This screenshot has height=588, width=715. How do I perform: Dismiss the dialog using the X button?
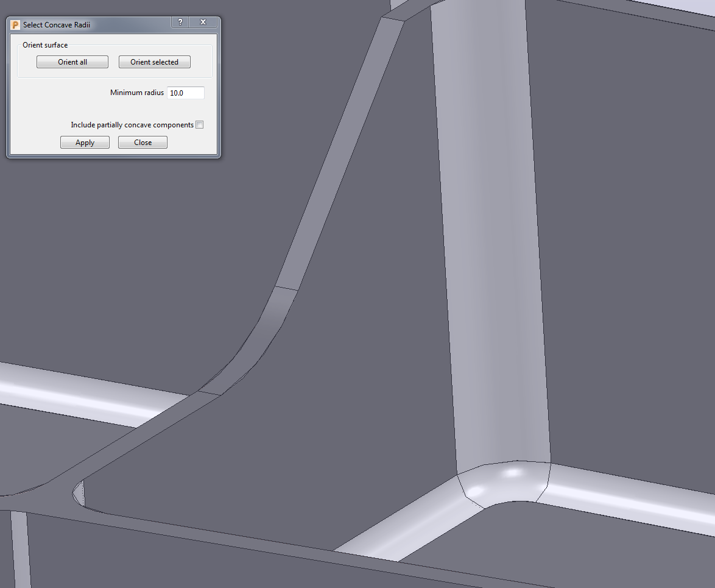pos(203,22)
